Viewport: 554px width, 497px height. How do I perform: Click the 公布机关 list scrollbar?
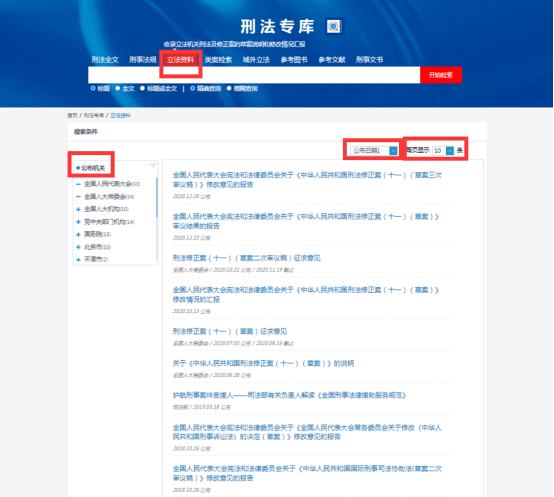(x=157, y=197)
